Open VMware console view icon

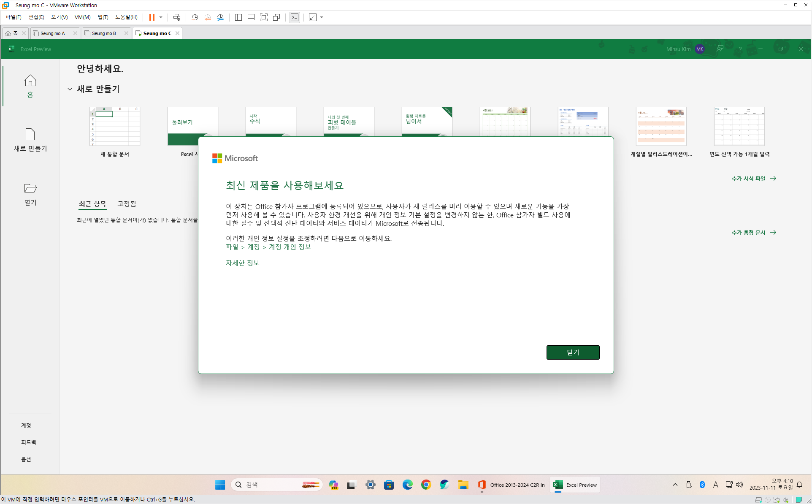pos(295,17)
